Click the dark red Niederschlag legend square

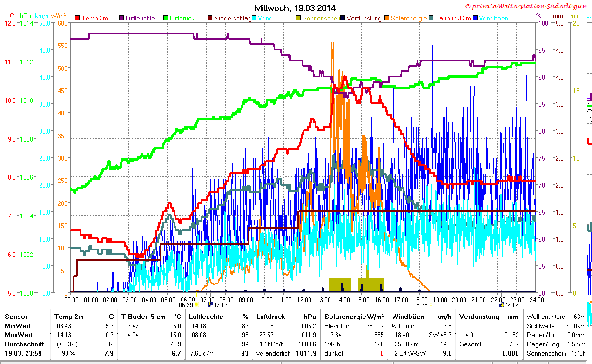(210, 18)
